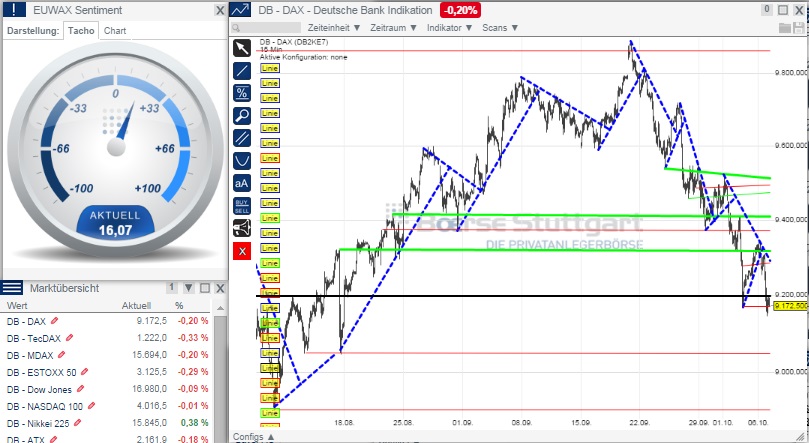
Task: Open the Indikator dropdown
Action: tap(449, 28)
